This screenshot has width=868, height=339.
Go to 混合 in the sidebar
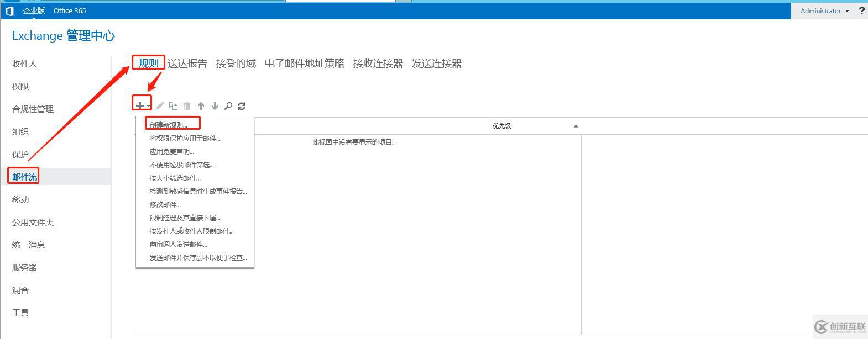point(20,290)
